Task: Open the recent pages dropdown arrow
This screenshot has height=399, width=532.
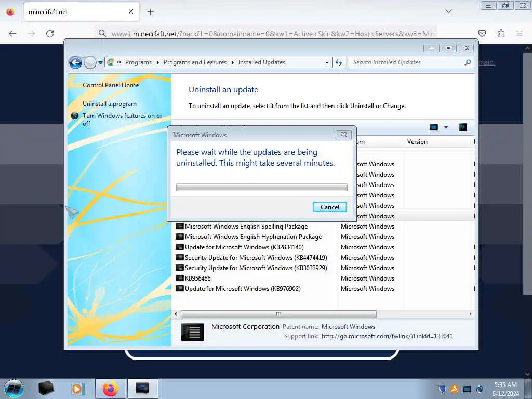Action: pyautogui.click(x=100, y=63)
